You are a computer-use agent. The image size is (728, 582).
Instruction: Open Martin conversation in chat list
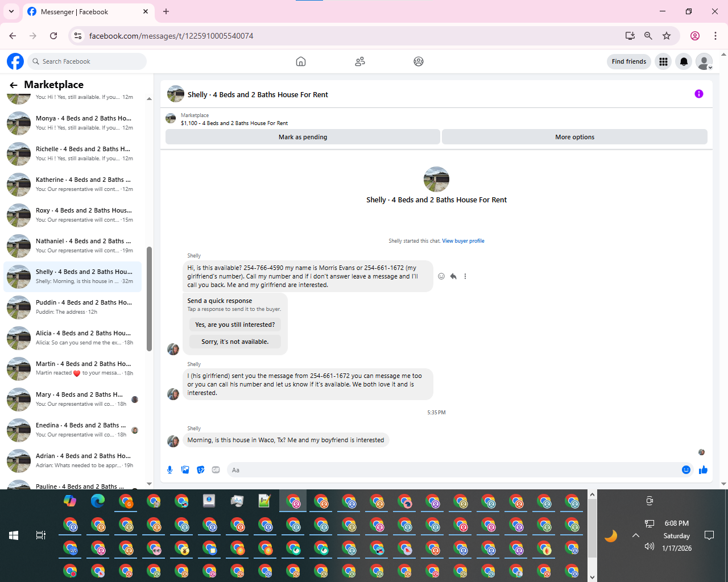pos(72,368)
